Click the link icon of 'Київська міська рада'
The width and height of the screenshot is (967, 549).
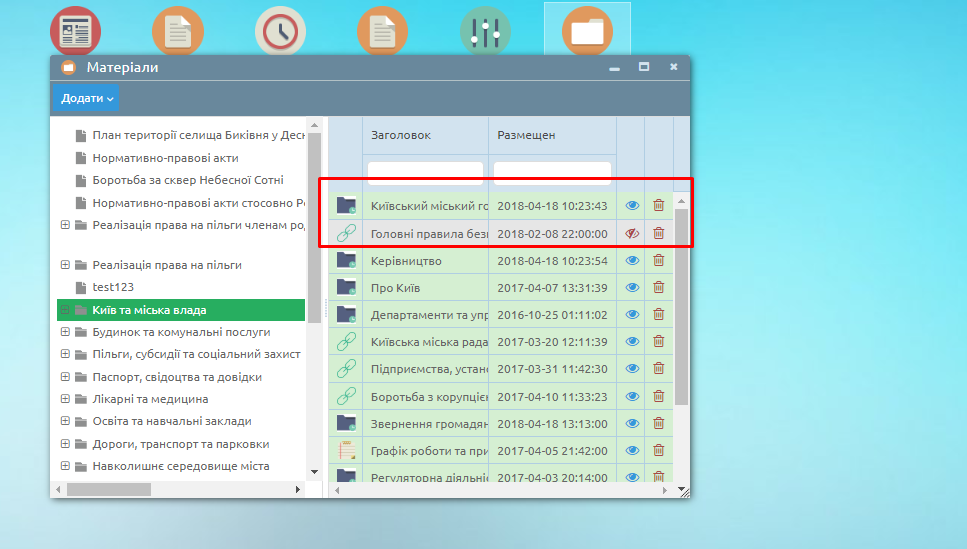346,342
